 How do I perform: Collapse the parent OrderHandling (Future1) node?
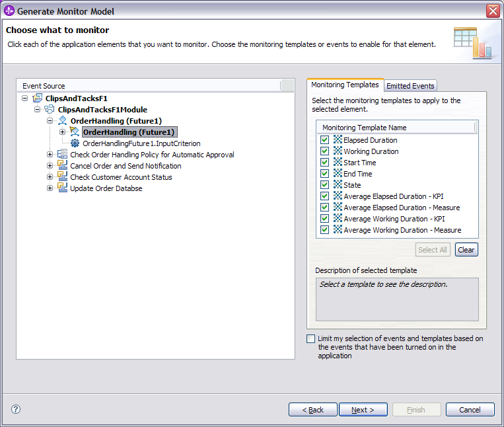coord(50,120)
